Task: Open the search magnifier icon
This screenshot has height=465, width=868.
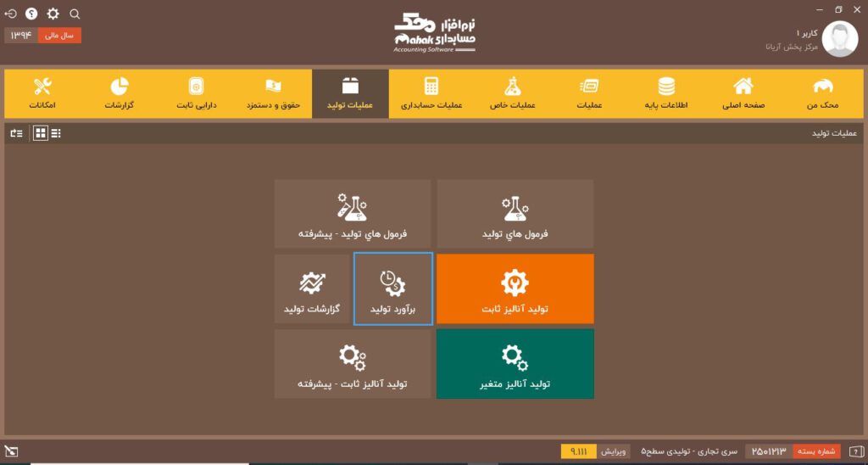Action: [x=75, y=14]
